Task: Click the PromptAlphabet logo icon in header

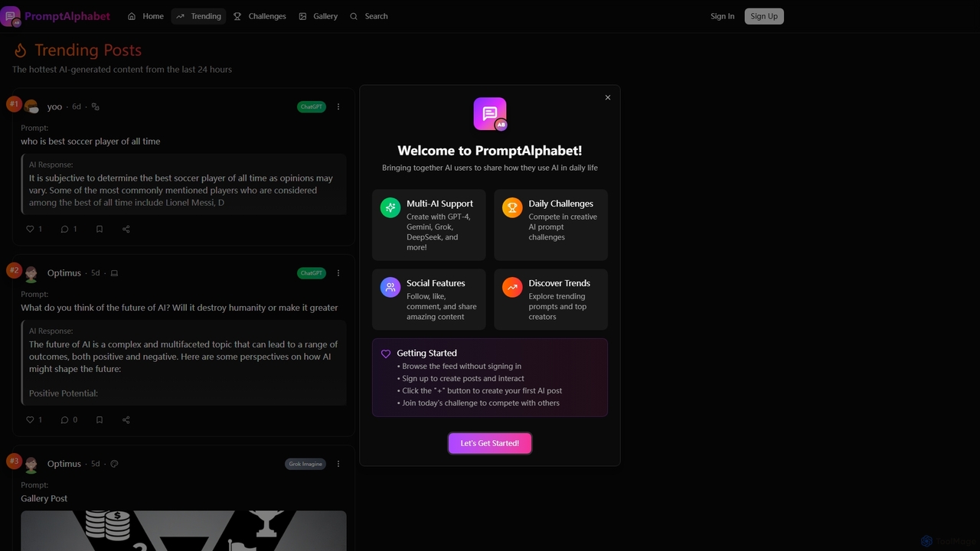Action: click(11, 16)
